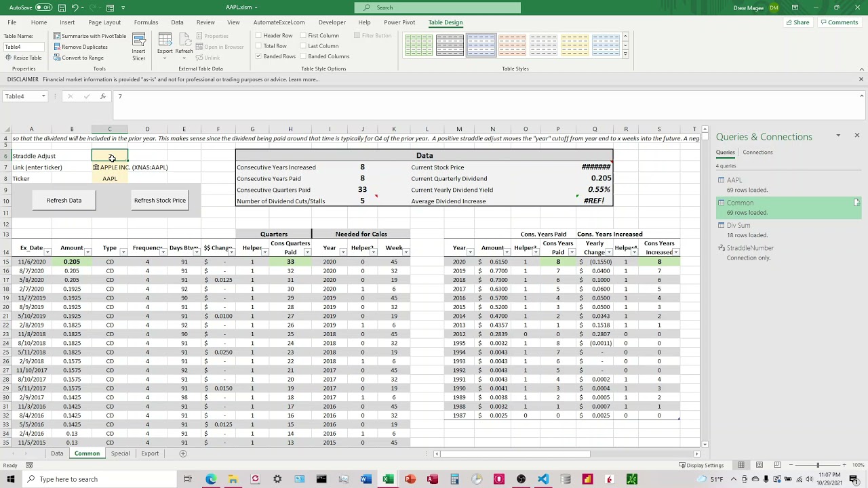
Task: Open Summarize with PivotTable
Action: (x=90, y=36)
